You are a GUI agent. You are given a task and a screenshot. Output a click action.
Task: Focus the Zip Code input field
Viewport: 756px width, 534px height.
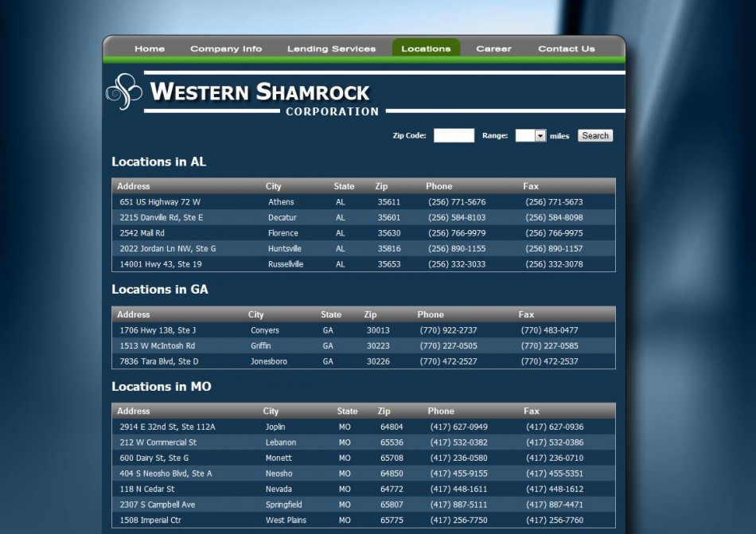[454, 135]
